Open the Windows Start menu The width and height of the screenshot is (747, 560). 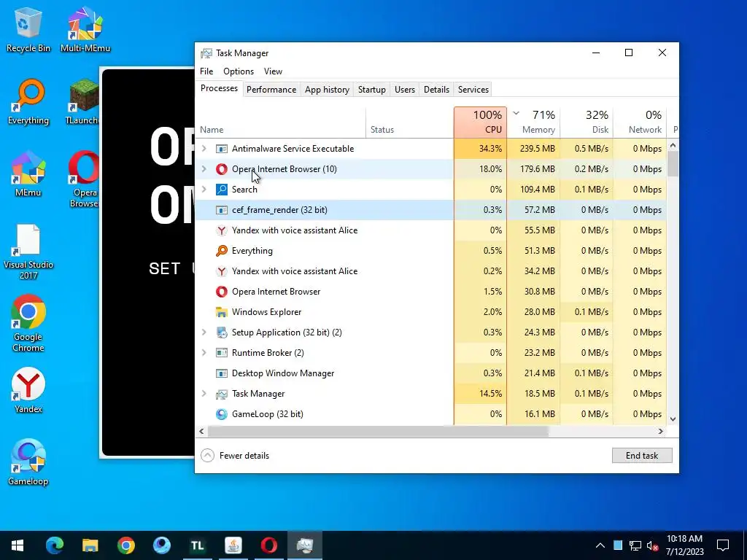18,545
